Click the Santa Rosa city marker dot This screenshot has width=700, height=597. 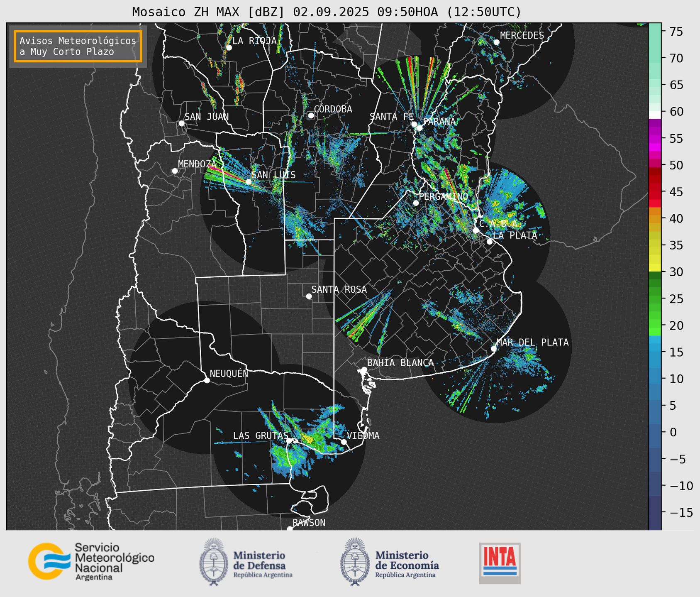click(309, 296)
